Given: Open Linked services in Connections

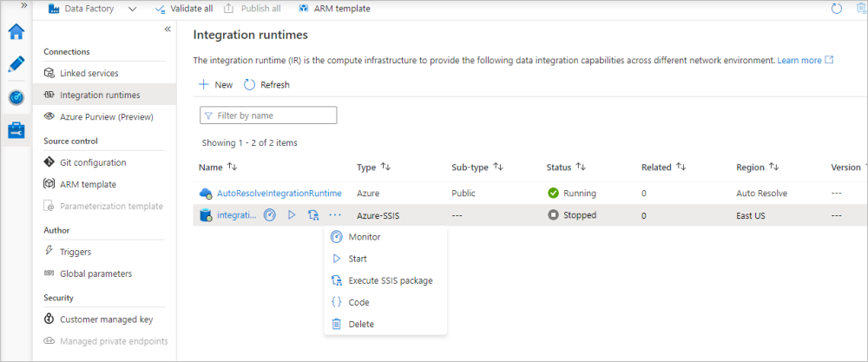Looking at the screenshot, I should [89, 73].
